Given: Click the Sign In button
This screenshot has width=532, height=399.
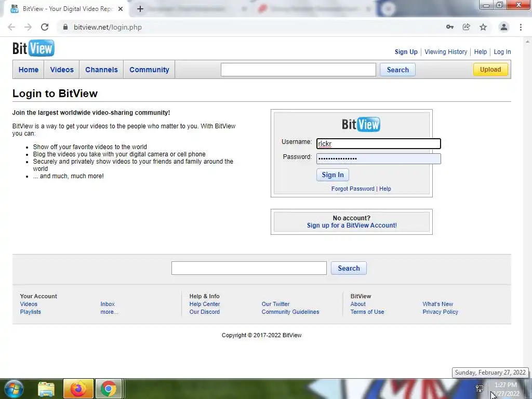Looking at the screenshot, I should click(x=332, y=175).
